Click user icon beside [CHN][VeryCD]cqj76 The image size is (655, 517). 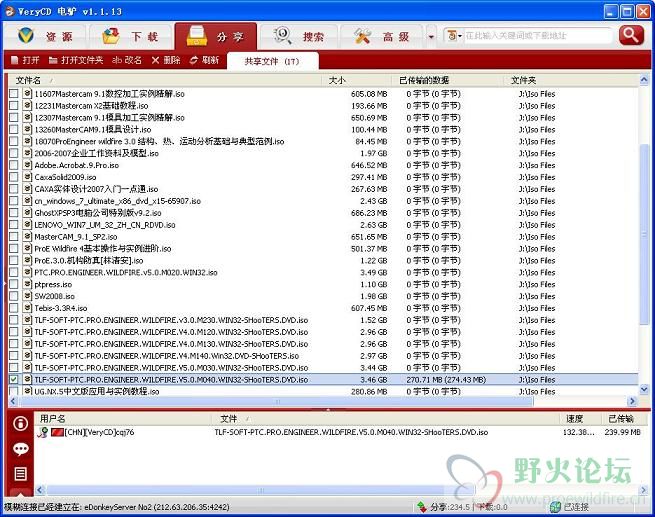click(x=42, y=432)
